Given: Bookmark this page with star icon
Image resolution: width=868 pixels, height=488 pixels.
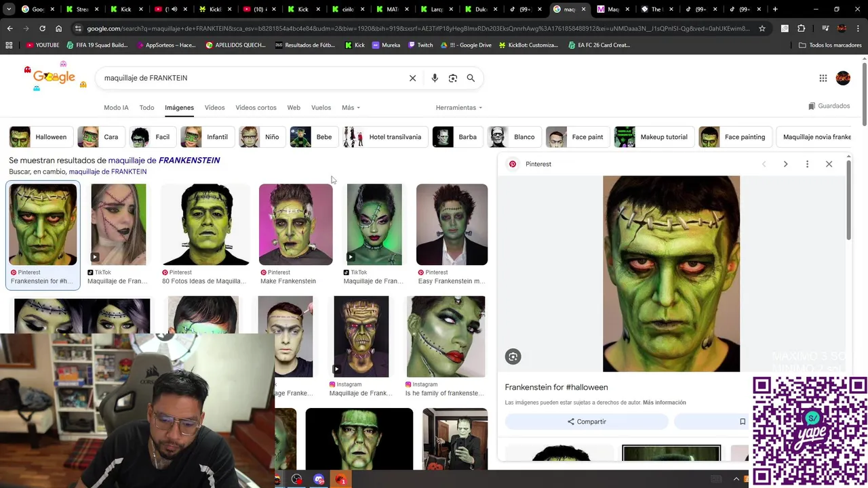Looking at the screenshot, I should coord(762,28).
